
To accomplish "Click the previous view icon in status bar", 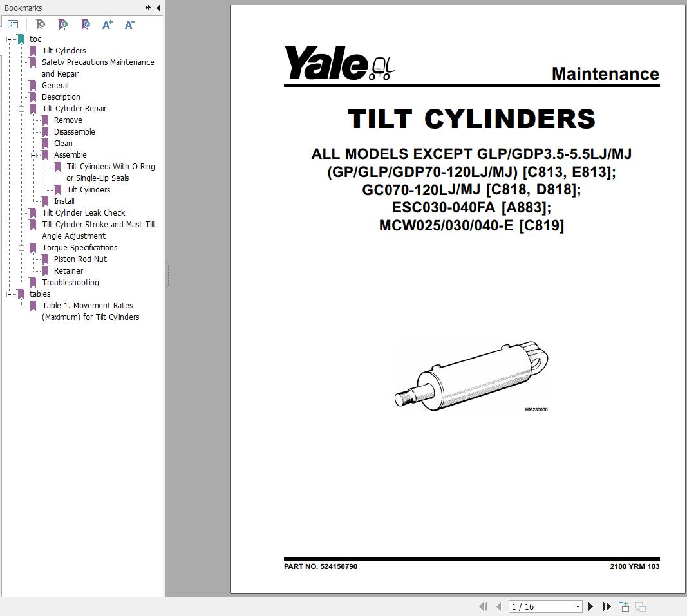I will (x=623, y=607).
